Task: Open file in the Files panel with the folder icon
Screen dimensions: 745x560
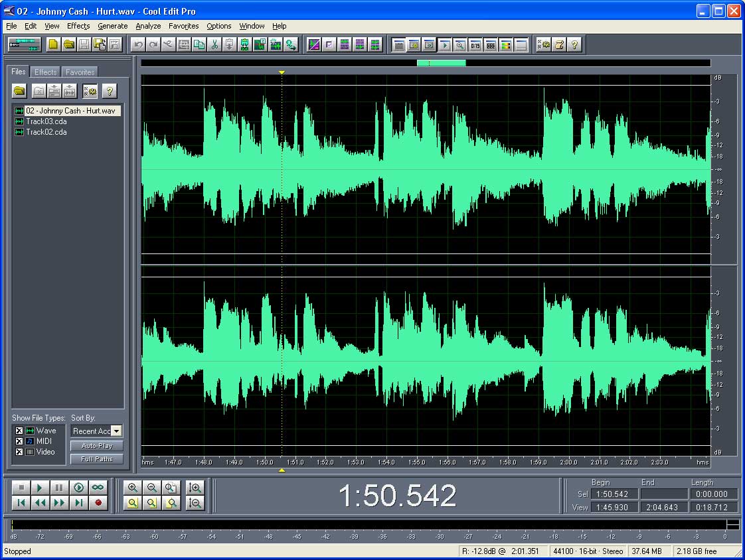Action: click(x=19, y=91)
